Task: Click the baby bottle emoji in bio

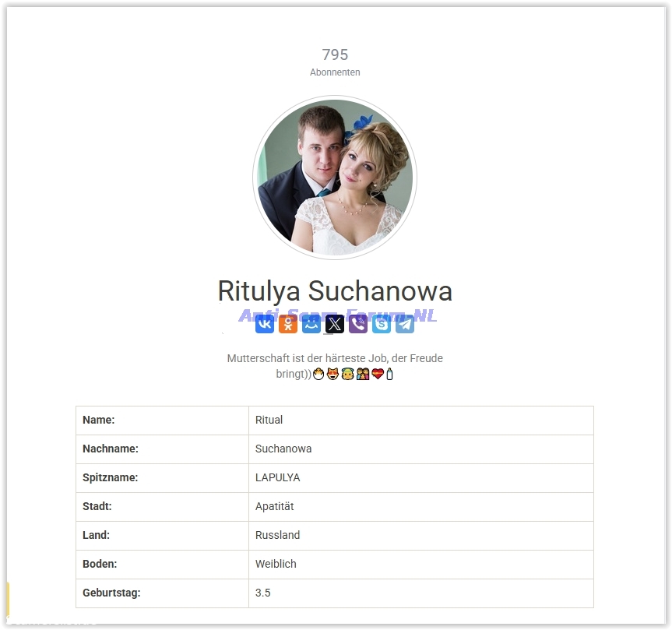Action: tap(390, 375)
